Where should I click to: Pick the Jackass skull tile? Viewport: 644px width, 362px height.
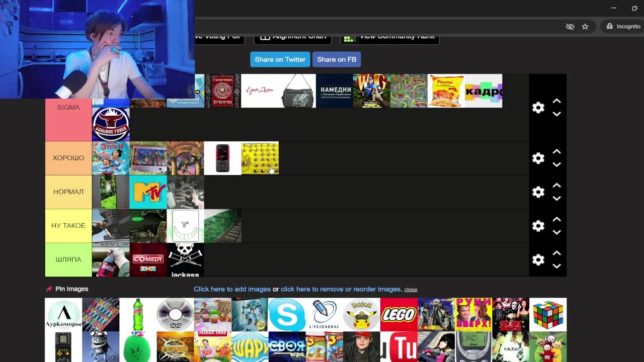(x=185, y=259)
